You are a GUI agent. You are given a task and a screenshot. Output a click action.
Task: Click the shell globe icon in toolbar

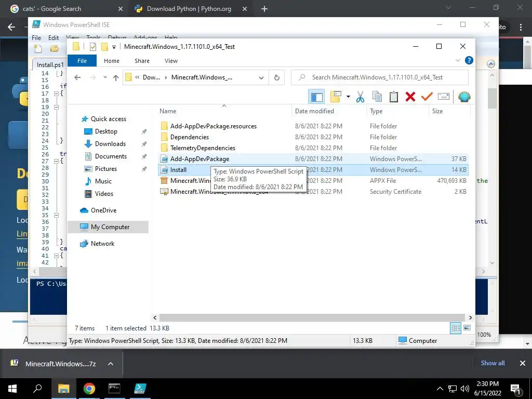click(464, 97)
